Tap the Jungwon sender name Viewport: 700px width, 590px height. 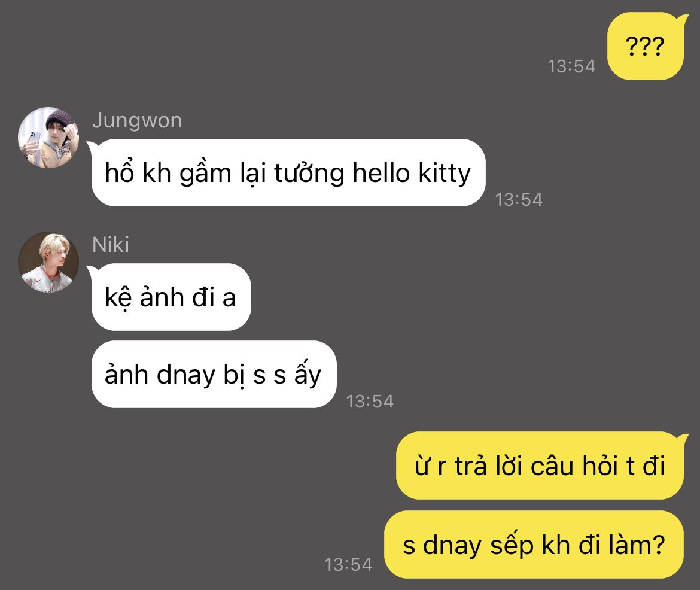[x=137, y=121]
